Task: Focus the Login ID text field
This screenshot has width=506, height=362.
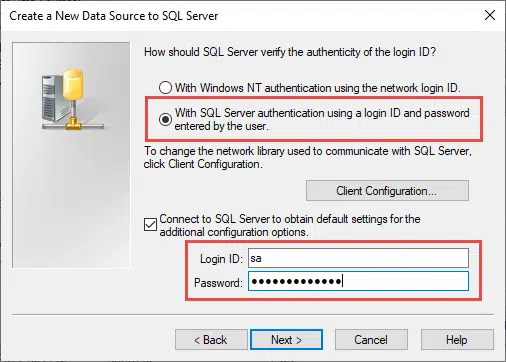Action: coord(358,258)
